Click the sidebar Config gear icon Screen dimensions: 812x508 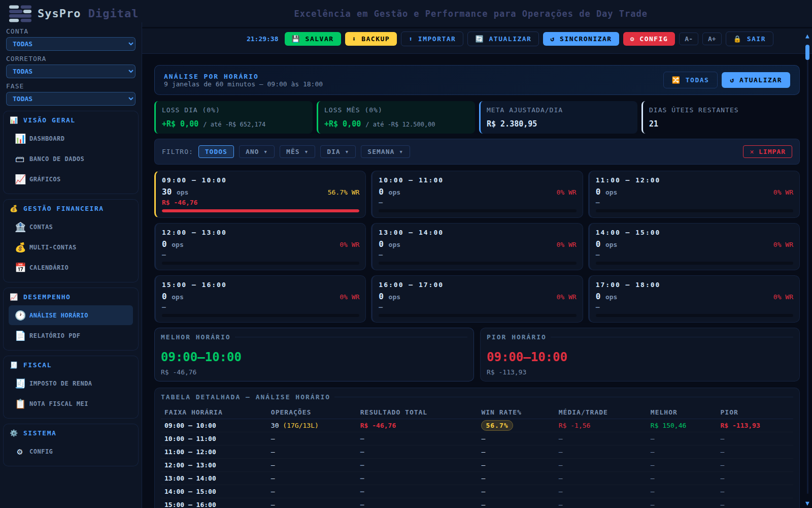20,452
